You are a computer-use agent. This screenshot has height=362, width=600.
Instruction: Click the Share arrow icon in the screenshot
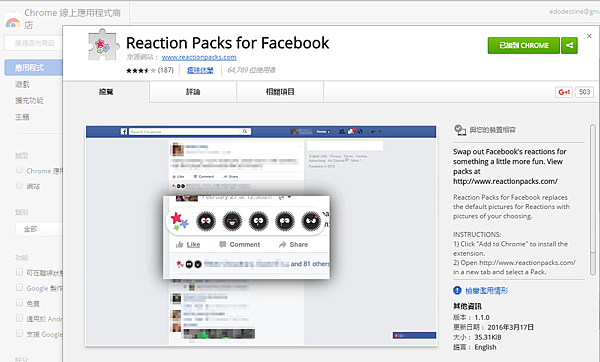(282, 245)
